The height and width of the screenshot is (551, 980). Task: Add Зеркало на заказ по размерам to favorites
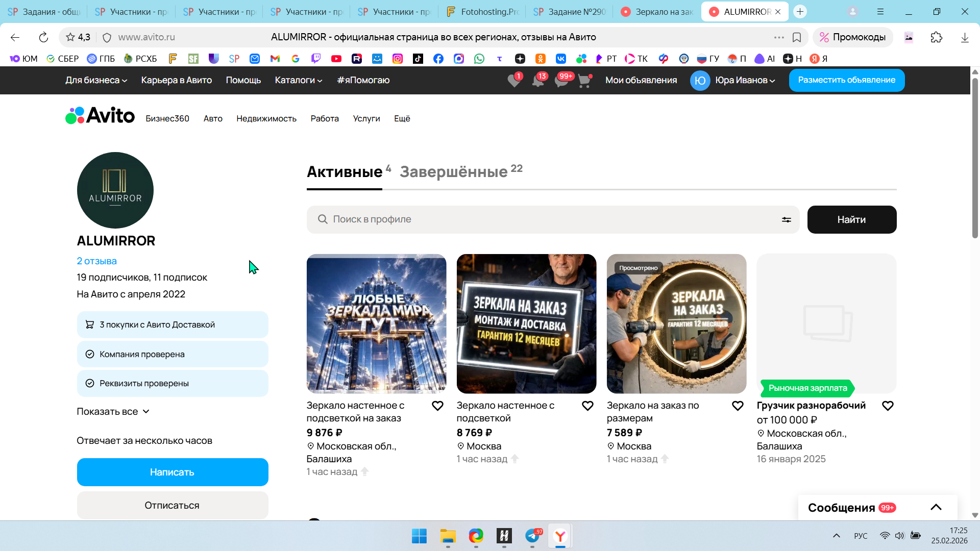tap(738, 406)
